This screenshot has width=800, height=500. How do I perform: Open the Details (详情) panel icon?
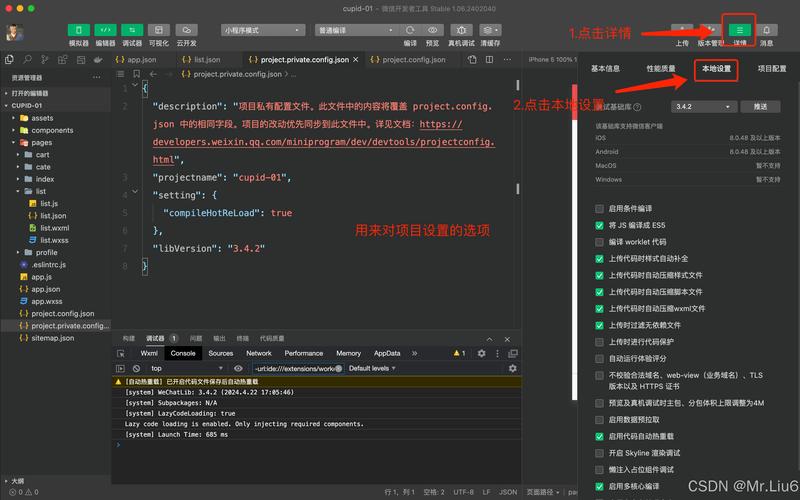click(740, 30)
